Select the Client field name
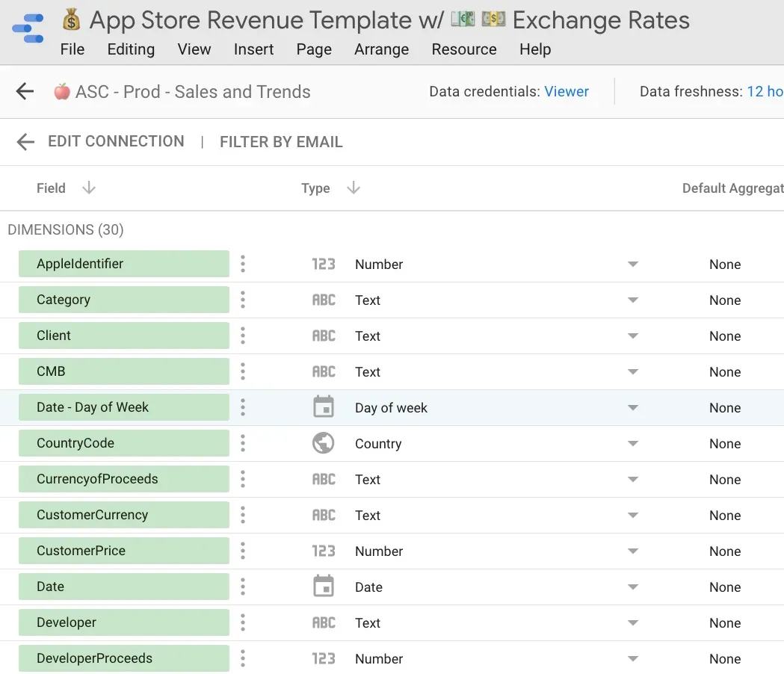Viewport: 784px width, 674px height. click(54, 336)
